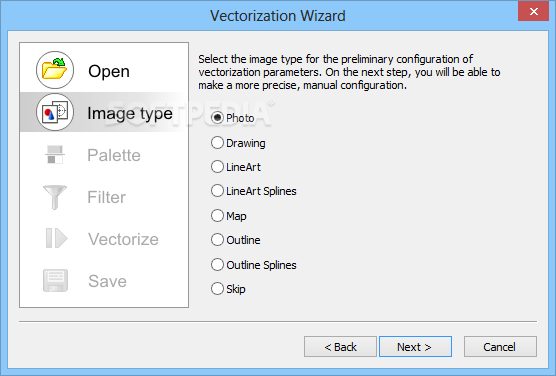Click the Next > button
The width and height of the screenshot is (556, 376).
(x=415, y=347)
